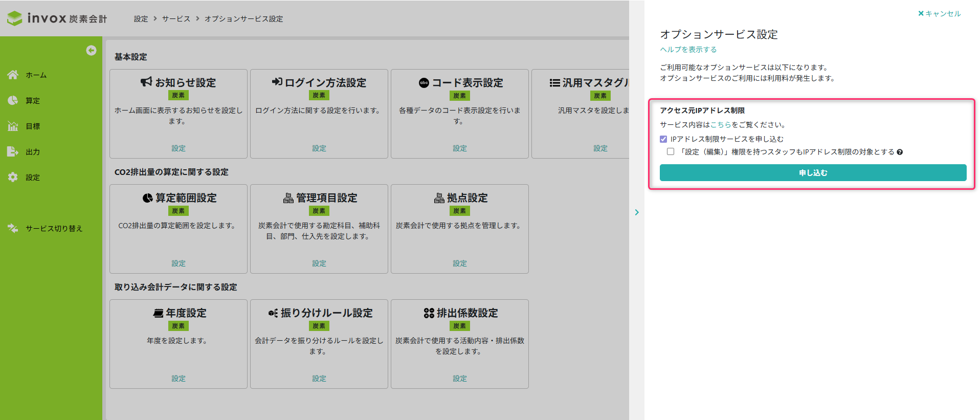Select 設定 in the breadcrumb path
The image size is (980, 420).
(141, 19)
